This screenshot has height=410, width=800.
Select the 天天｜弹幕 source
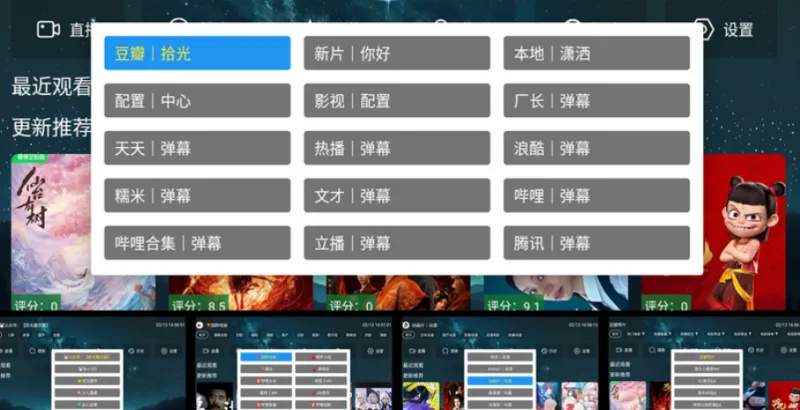(197, 148)
